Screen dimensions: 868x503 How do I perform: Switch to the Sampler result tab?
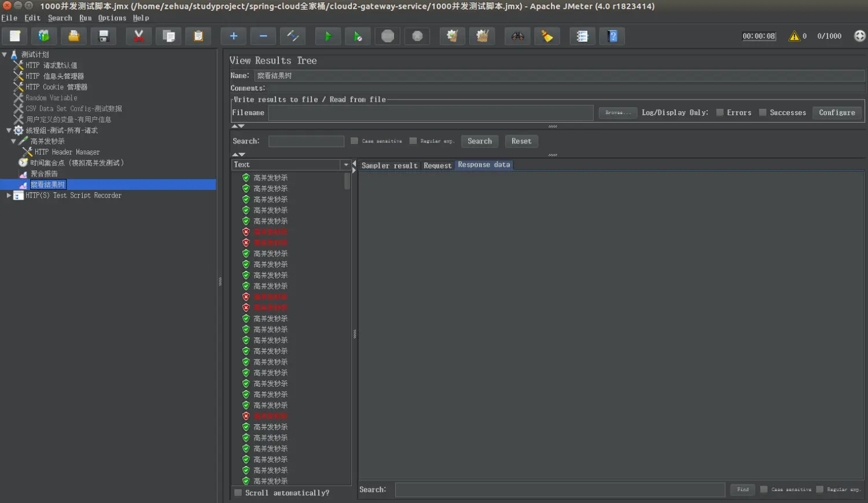(389, 166)
